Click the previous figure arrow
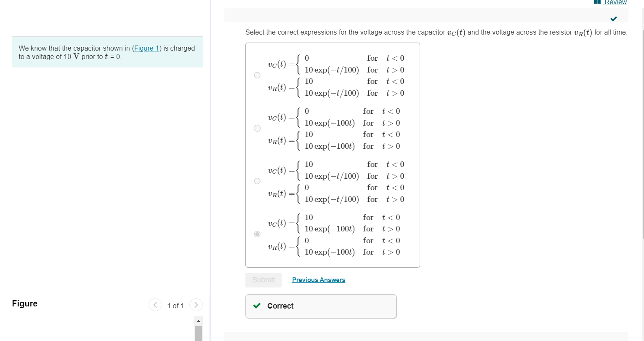Screen dimensions: 644x341 [x=155, y=305]
